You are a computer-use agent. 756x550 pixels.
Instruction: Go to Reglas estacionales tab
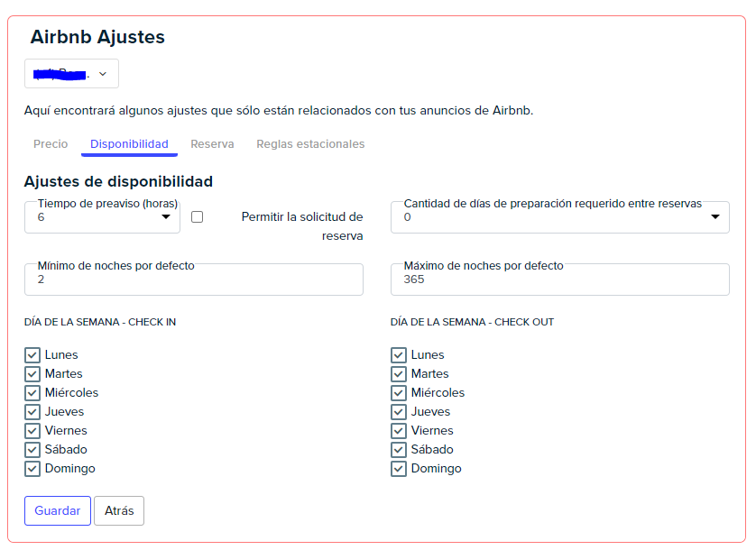[310, 144]
